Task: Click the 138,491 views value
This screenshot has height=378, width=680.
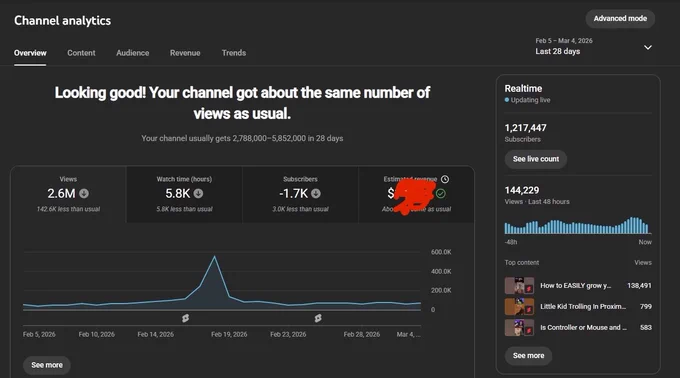Action: pos(639,286)
